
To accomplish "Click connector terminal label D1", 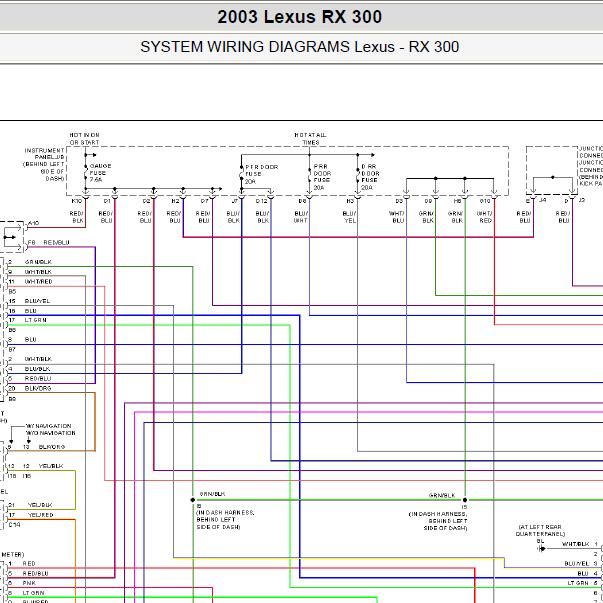I will click(107, 201).
